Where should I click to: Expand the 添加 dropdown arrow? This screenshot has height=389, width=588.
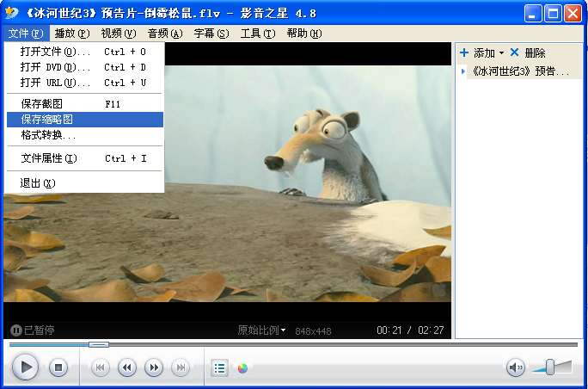point(501,53)
